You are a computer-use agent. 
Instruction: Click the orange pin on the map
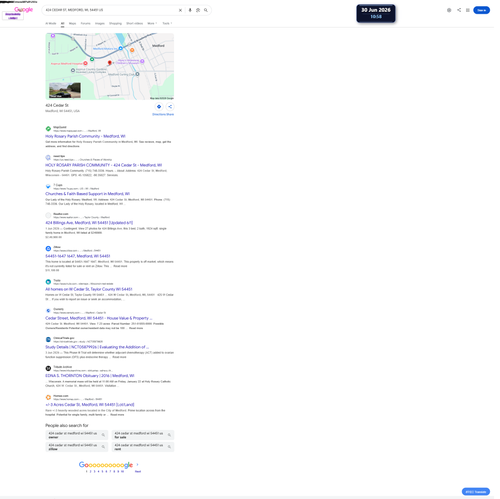tap(132, 50)
